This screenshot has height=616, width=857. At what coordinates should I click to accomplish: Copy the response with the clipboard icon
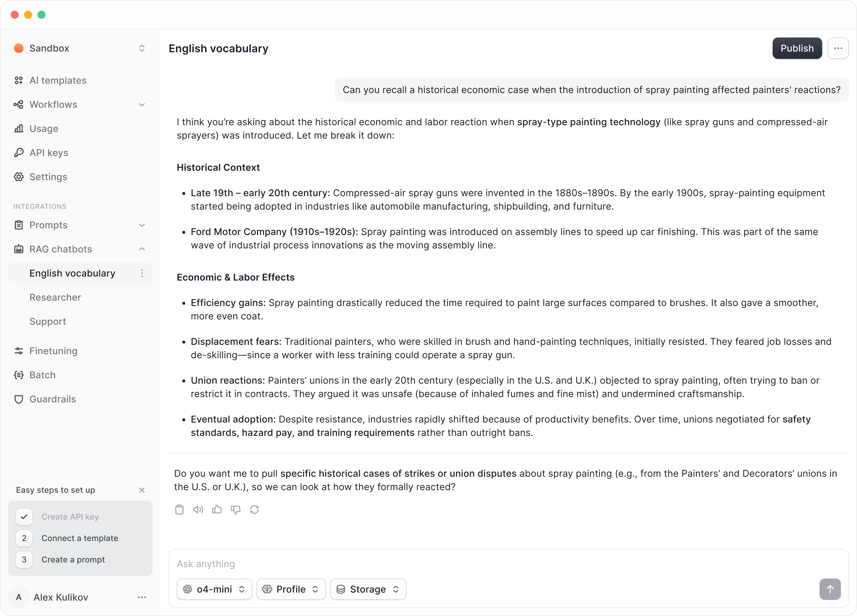pyautogui.click(x=179, y=510)
